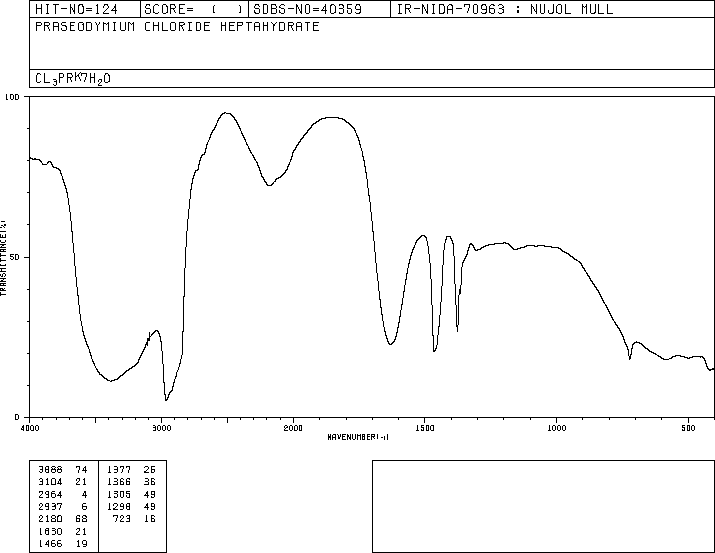Click the WAVENUMBER x-axis label
The height and width of the screenshot is (553, 715).
coord(358,437)
